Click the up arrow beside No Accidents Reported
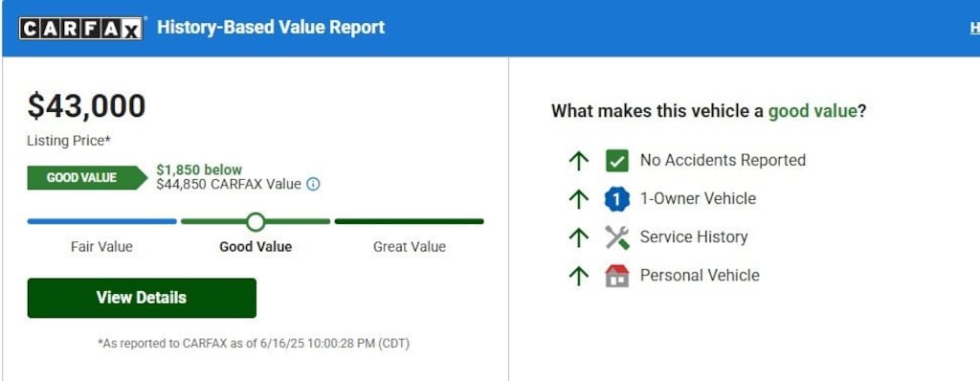Screen dimensions: 980x381 coord(579,161)
